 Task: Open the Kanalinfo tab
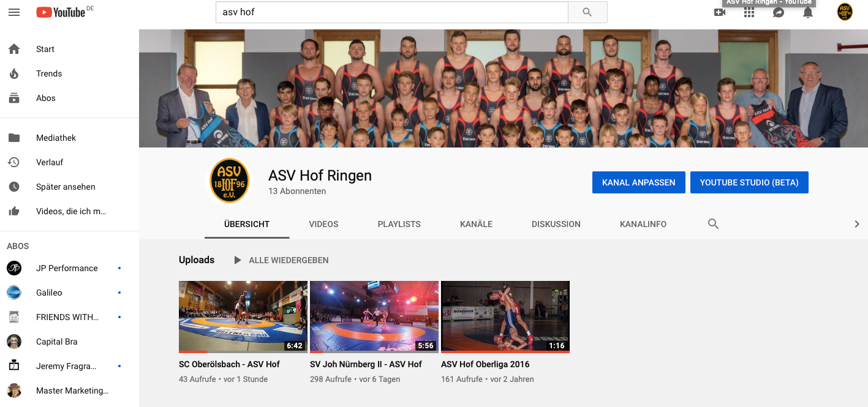click(643, 224)
